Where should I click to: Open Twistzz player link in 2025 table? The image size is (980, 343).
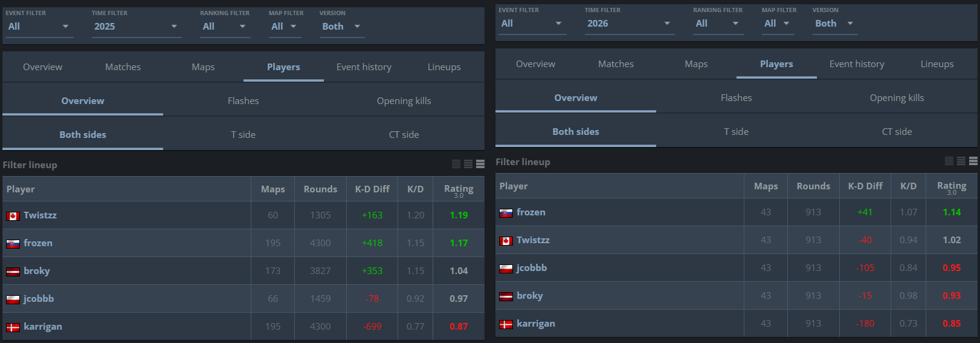point(40,215)
